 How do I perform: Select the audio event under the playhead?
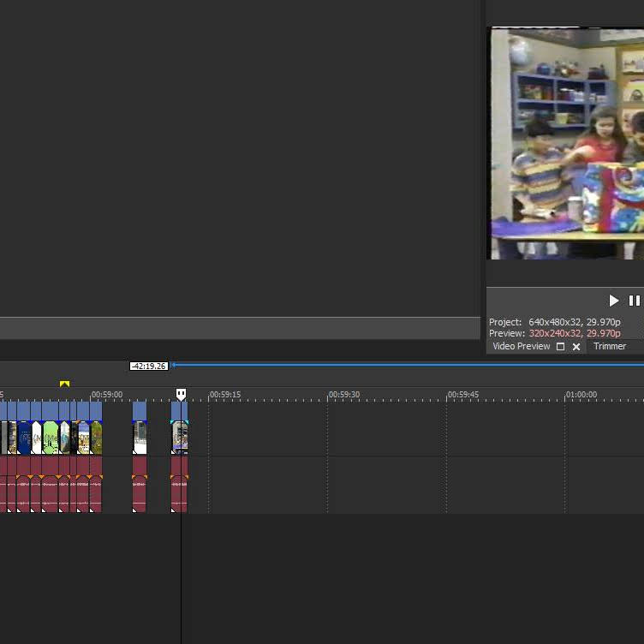click(x=179, y=494)
